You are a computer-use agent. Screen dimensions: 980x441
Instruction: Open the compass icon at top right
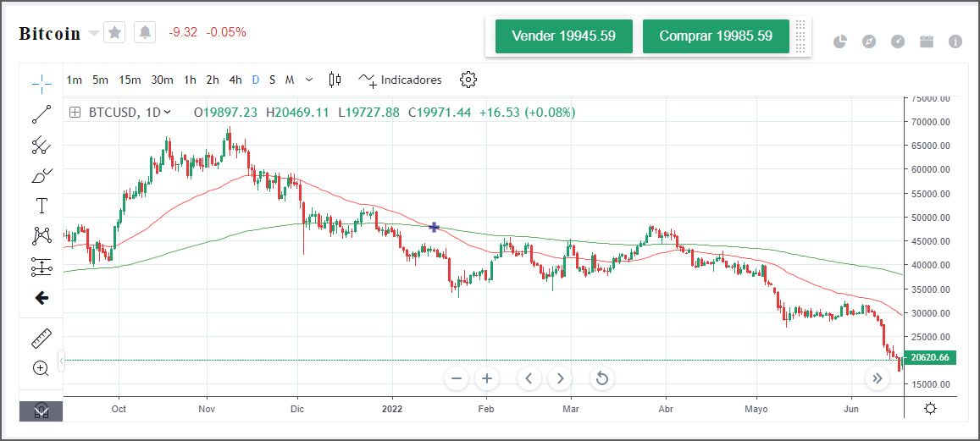pyautogui.click(x=869, y=41)
